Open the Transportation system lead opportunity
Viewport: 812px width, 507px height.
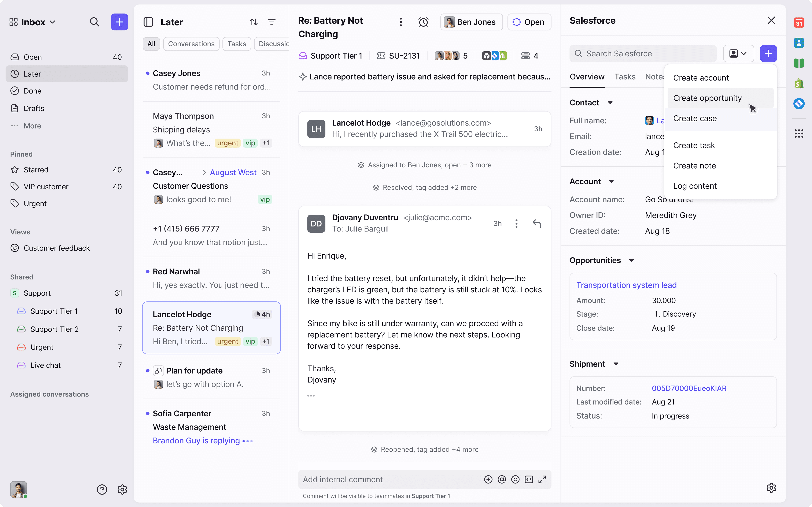coord(626,285)
